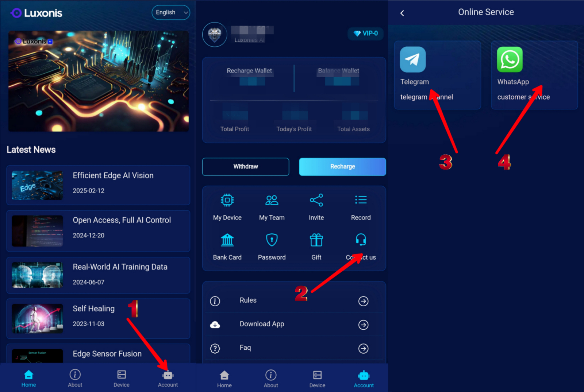Open the Telegram channel icon
584x392 pixels.
pyautogui.click(x=413, y=59)
